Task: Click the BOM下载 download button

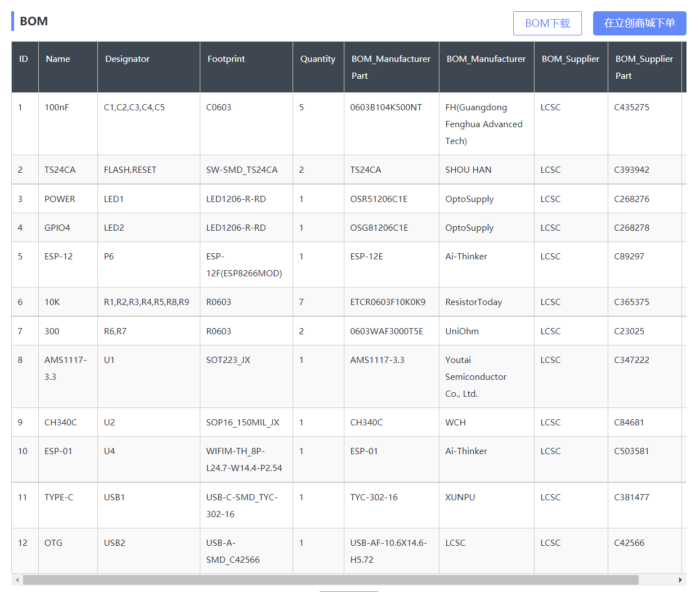Action: [x=547, y=23]
